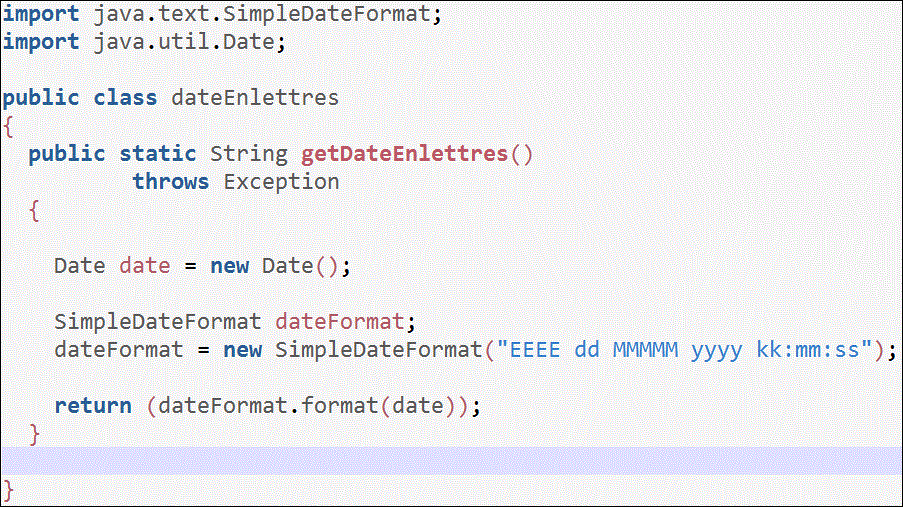Click the word 'Exception'

pos(281,182)
